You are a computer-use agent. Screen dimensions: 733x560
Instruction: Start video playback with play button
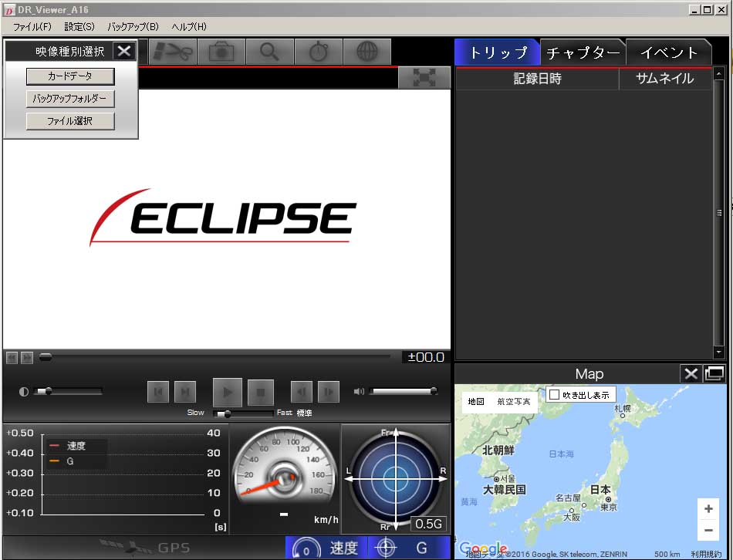[x=227, y=392]
